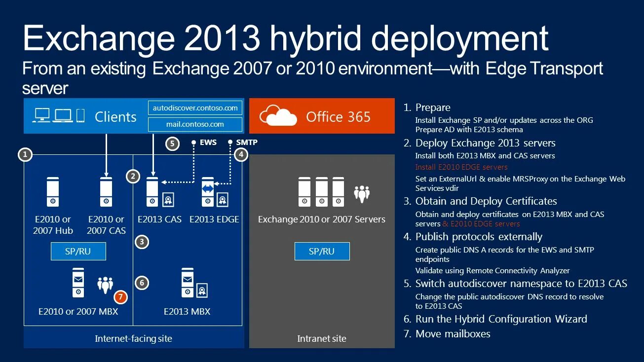Screen dimensions: 644x362
Task: Click 'Exchange 2010 or 2007 Servers' label
Action: pyautogui.click(x=322, y=219)
